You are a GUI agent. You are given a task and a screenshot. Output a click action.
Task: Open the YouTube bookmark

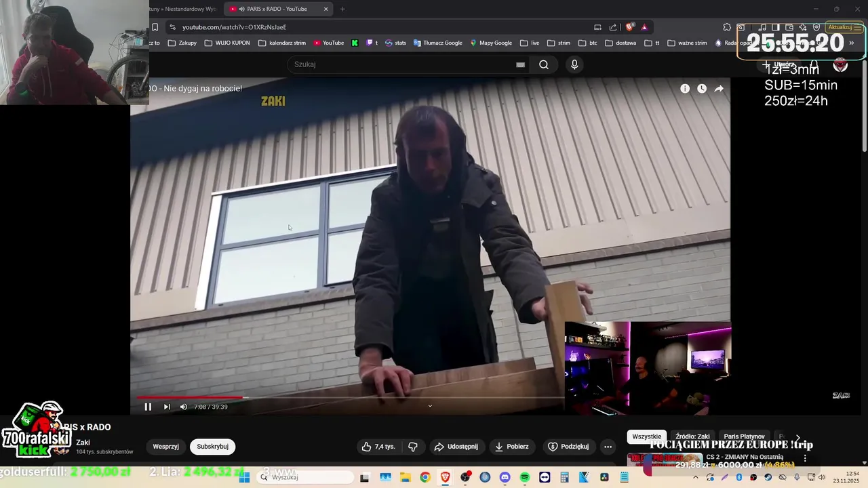[328, 43]
